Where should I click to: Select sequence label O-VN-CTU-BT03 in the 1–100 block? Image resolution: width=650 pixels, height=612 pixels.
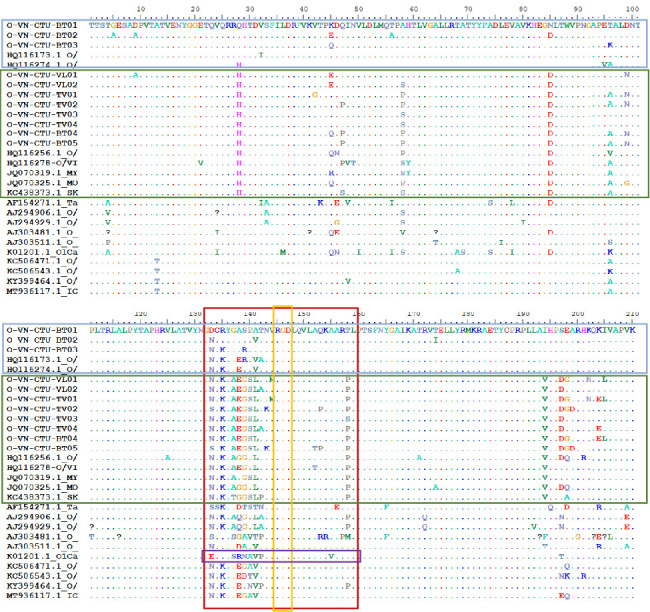click(42, 45)
